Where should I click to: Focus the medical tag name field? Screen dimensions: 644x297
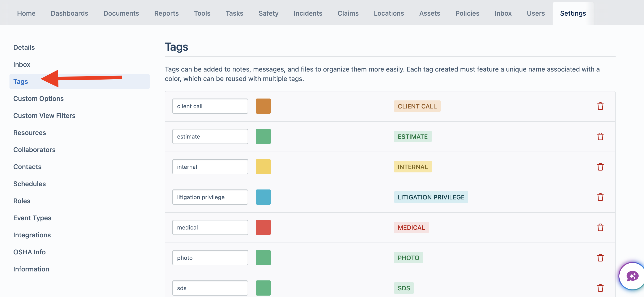point(210,228)
